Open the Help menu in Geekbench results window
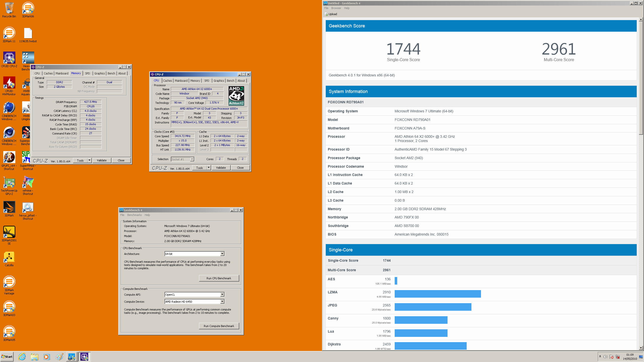Screen dimensions: 644x362 (347, 8)
